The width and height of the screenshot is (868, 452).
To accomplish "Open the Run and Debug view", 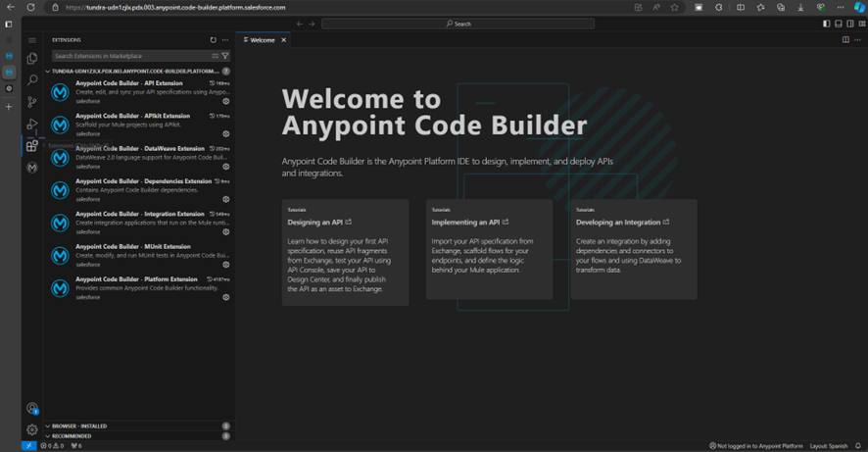I will click(x=32, y=124).
